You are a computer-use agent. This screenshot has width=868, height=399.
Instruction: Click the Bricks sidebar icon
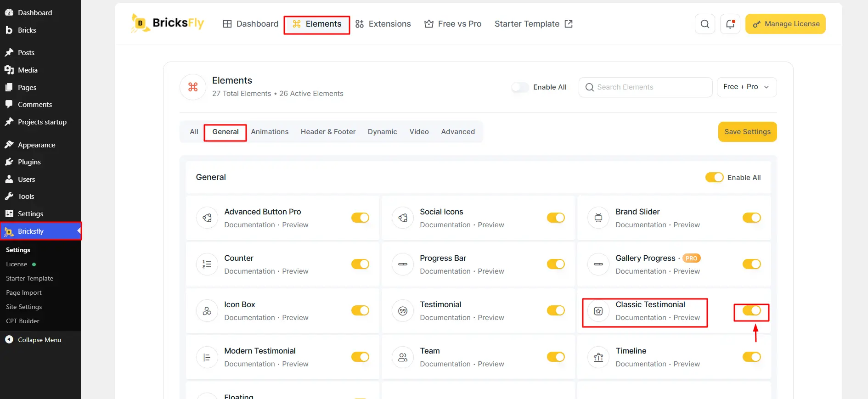[9, 30]
